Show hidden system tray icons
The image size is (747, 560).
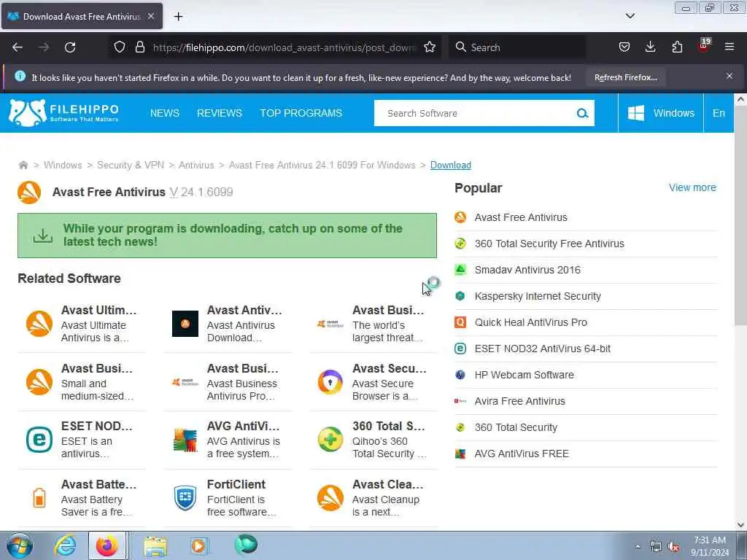point(638,546)
